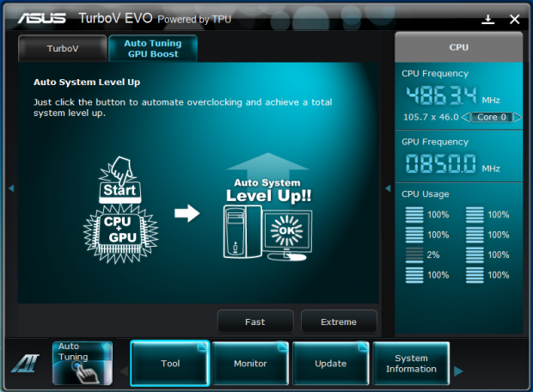Click the CPU Frequency 4863.4 readout

(441, 95)
